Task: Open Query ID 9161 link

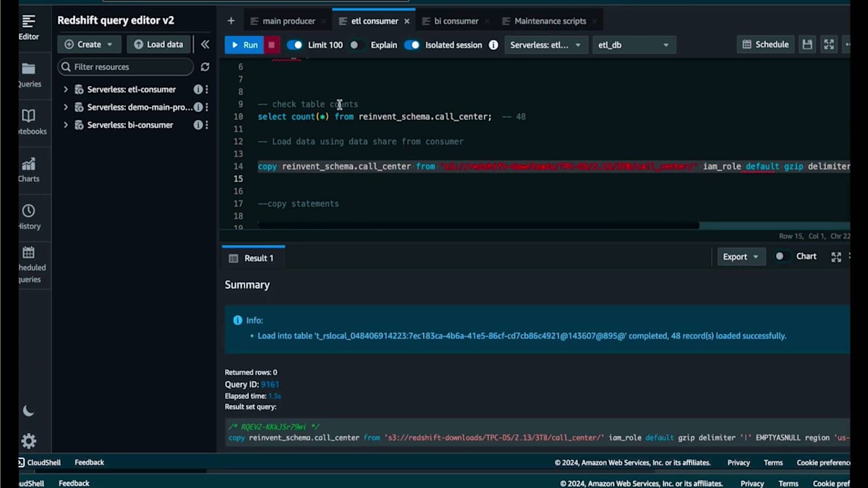Action: point(270,385)
